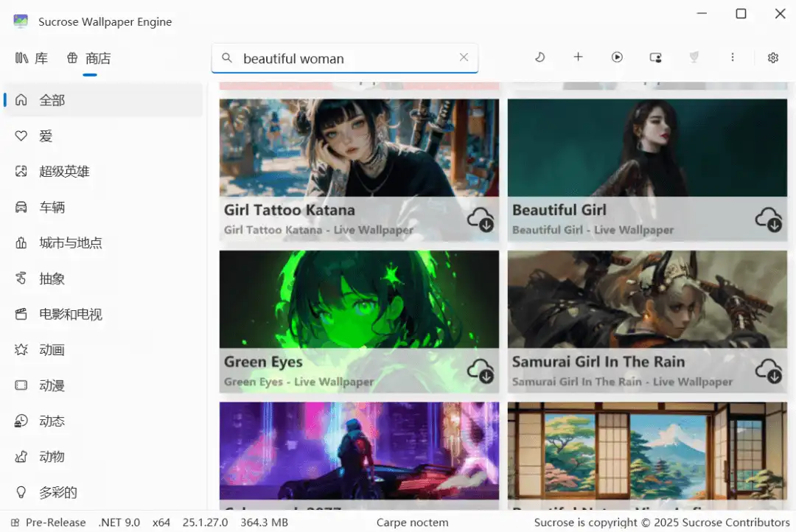796x532 pixels.
Task: Click the plus icon to add a wallpaper
Action: [579, 57]
